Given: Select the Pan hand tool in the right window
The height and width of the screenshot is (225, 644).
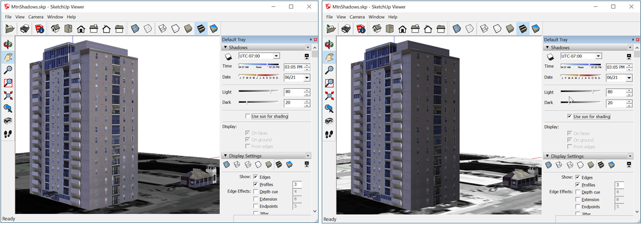Looking at the screenshot, I should [330, 57].
